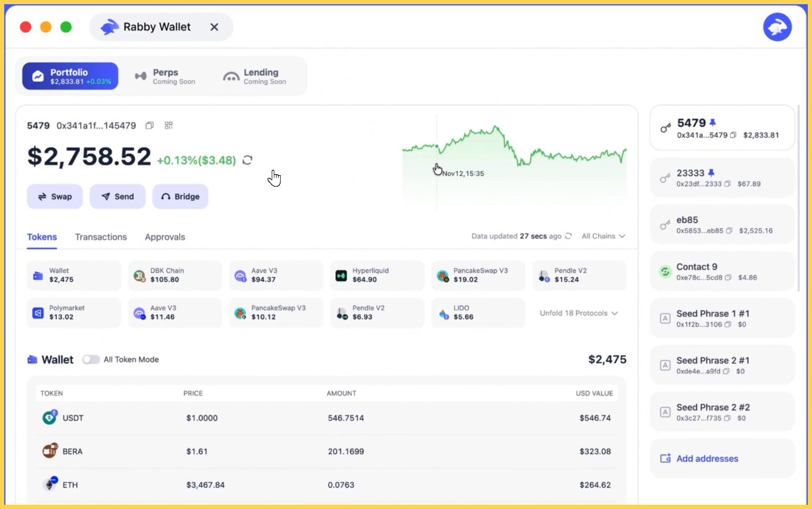Open the Swap action

[x=55, y=197]
